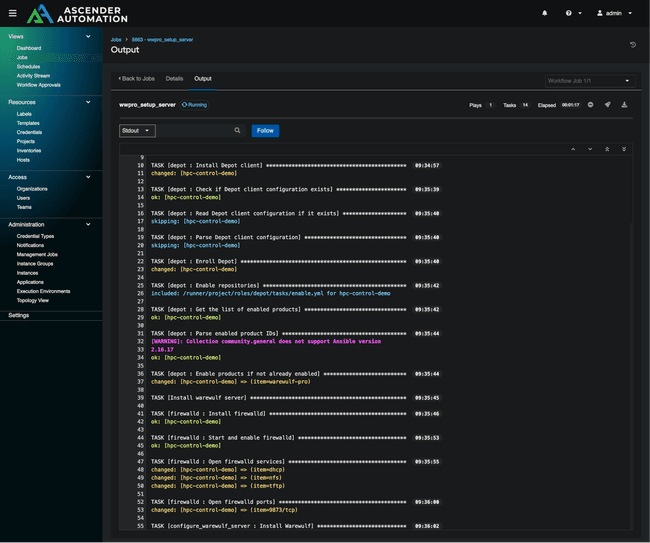Image resolution: width=650 pixels, height=543 pixels.
Task: Open the notifications bell
Action: (544, 13)
